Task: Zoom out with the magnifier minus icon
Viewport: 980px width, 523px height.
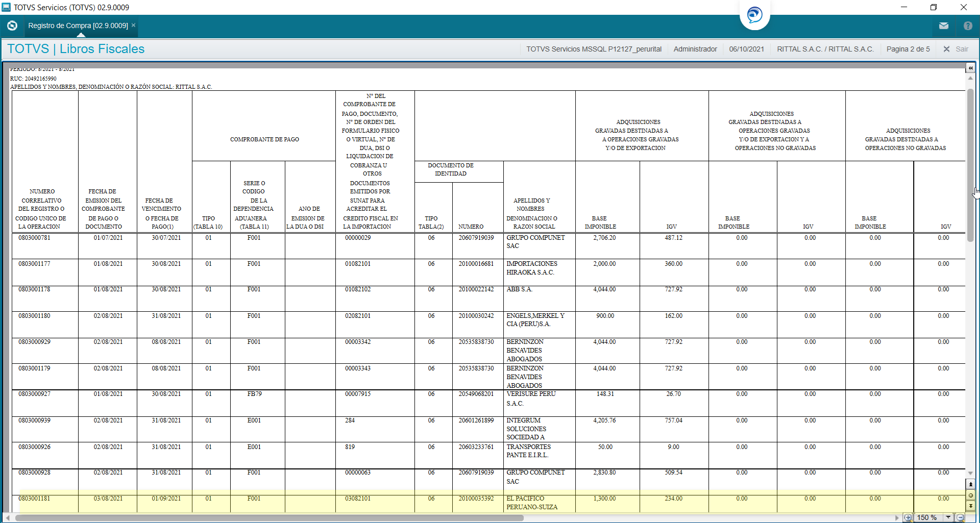Action: [x=961, y=517]
